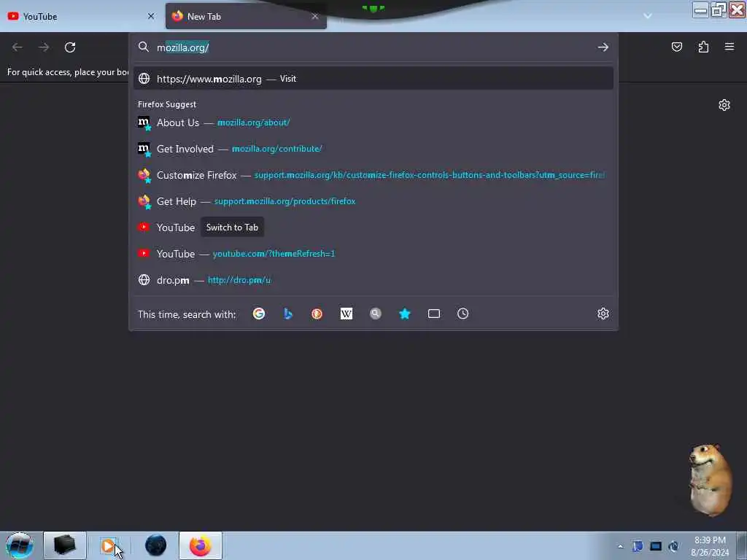Click the hamster desktop pet
The height and width of the screenshot is (560, 747).
tap(711, 480)
